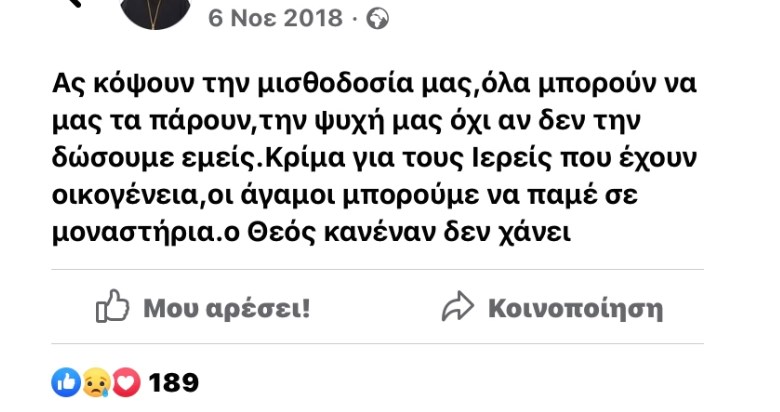
Task: Click the blue like reaction icon
Action: [65, 381]
